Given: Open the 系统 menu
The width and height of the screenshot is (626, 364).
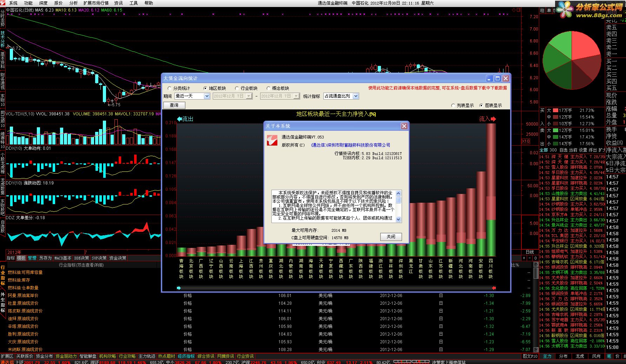Looking at the screenshot, I should (x=13, y=3).
